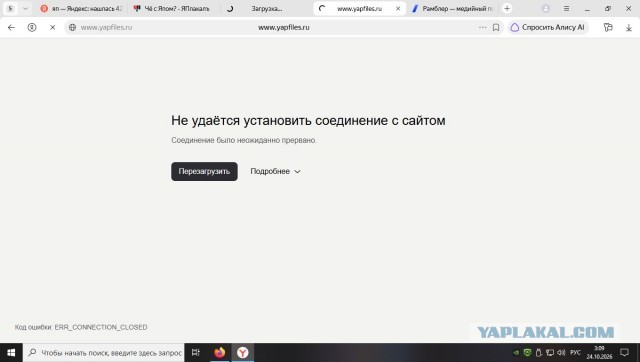Open Firefox from the taskbar
Screen dimensions: 640x362
(220, 353)
